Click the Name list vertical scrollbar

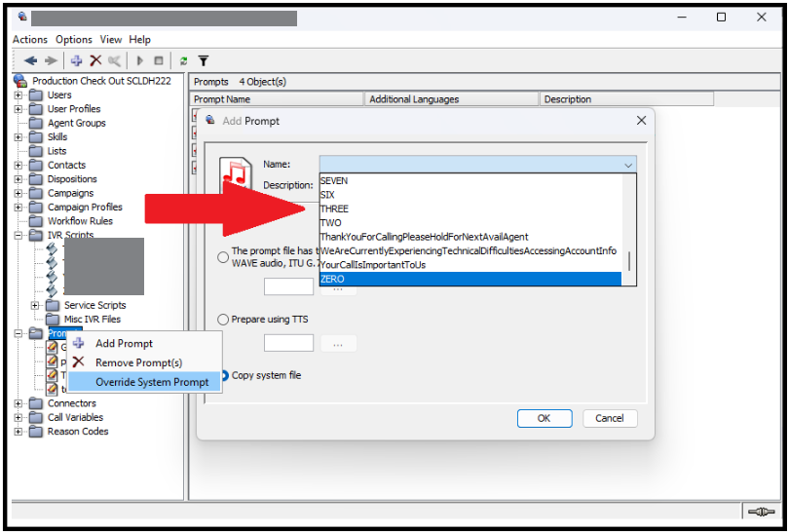tap(629, 261)
